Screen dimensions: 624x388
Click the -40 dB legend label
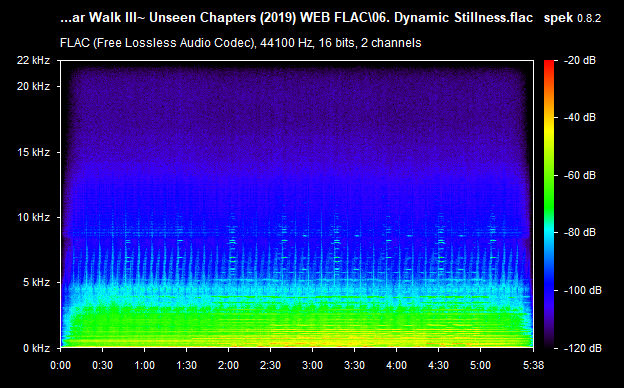[580, 117]
